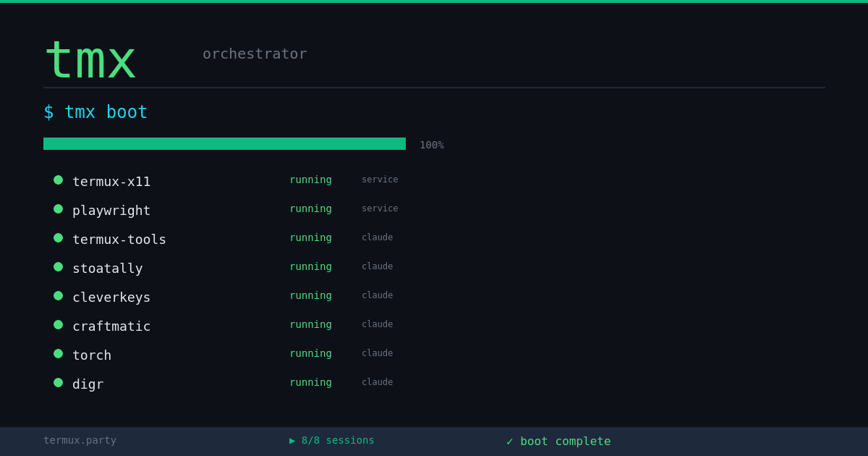Image resolution: width=868 pixels, height=456 pixels.
Task: Click running status of stoatally
Action: click(310, 266)
